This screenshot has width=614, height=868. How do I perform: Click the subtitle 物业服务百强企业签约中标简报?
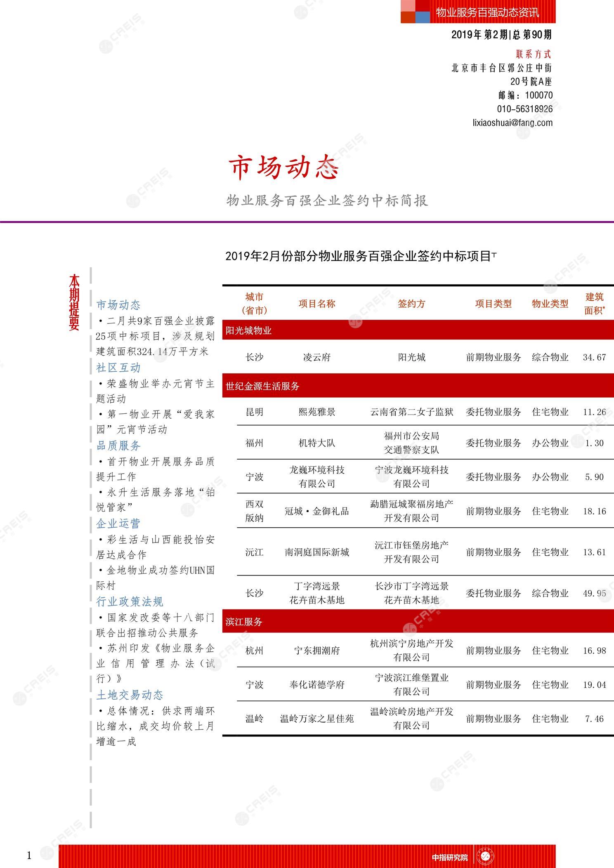point(327,200)
